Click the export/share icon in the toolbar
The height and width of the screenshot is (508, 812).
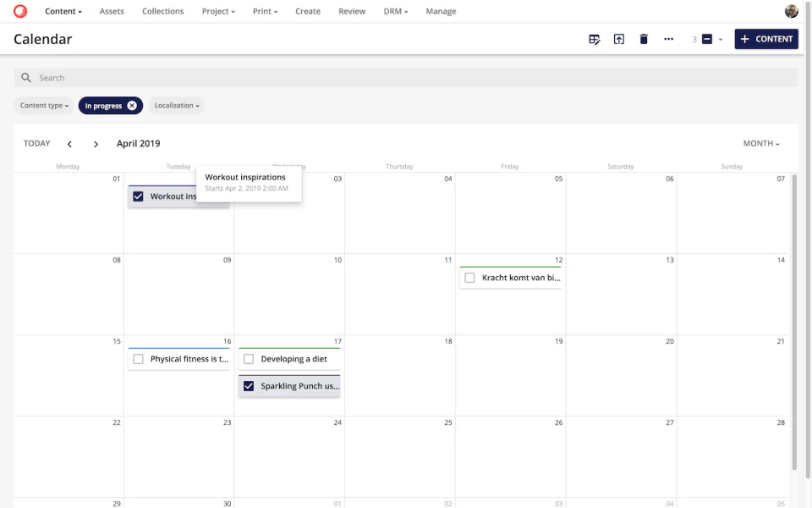pyautogui.click(x=618, y=39)
